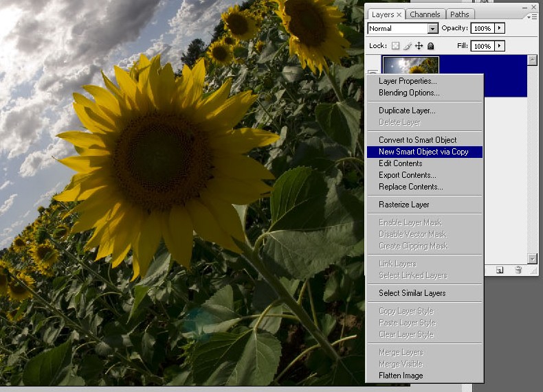Click the layers list scroll up arrow
Viewport: 543px width, 392px height.
point(532,60)
